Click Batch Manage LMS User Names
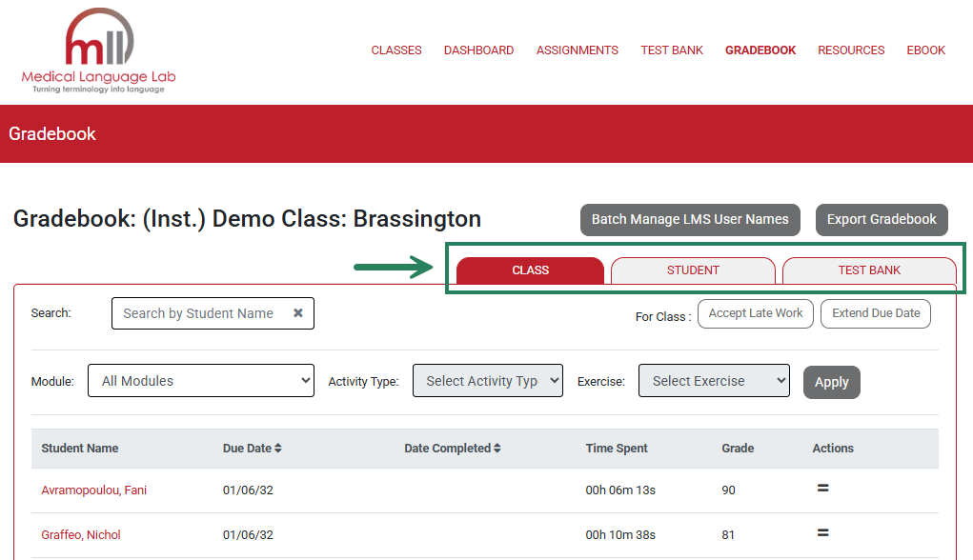Viewport: 973px width, 560px height. click(689, 219)
